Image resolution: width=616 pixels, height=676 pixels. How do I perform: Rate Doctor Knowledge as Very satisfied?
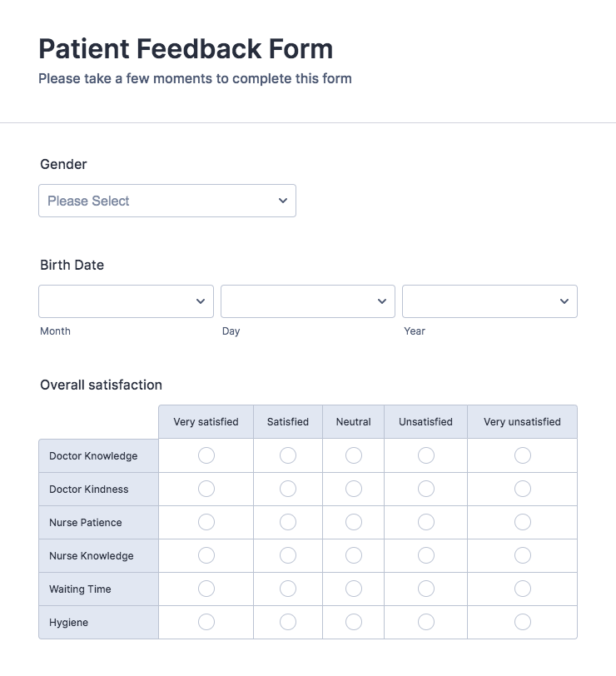(206, 455)
